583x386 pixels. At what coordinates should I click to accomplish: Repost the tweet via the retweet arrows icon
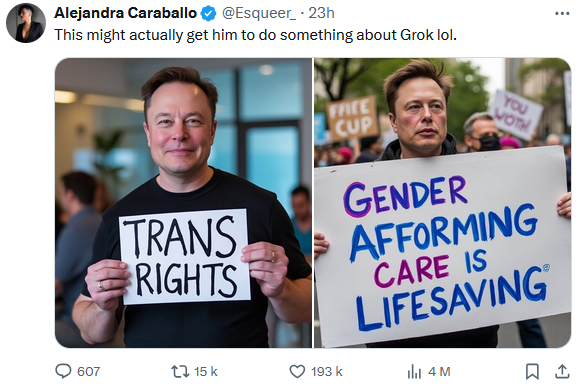180,371
